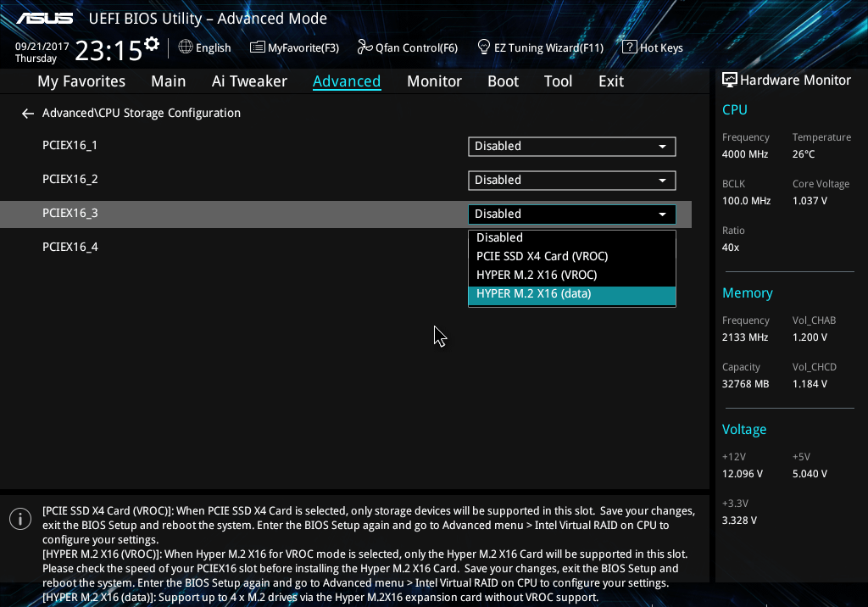Click the Qfan Control(F6) label
Viewport: 868px width, 607px height.
coord(416,48)
